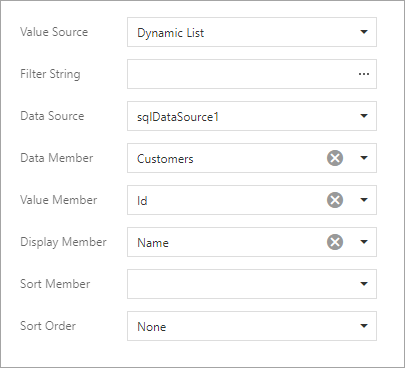Click the Name text in Display Member
The width and height of the screenshot is (405, 368).
(153, 243)
